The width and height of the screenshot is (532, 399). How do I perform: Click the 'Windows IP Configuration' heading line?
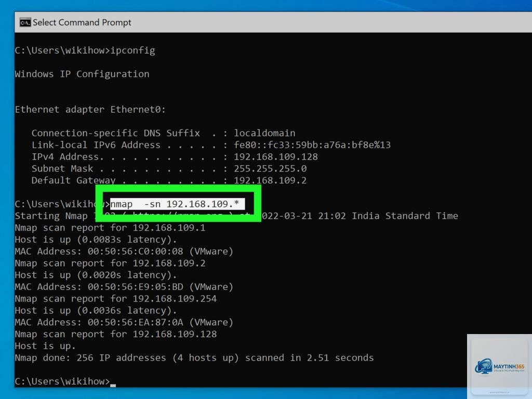pyautogui.click(x=82, y=74)
